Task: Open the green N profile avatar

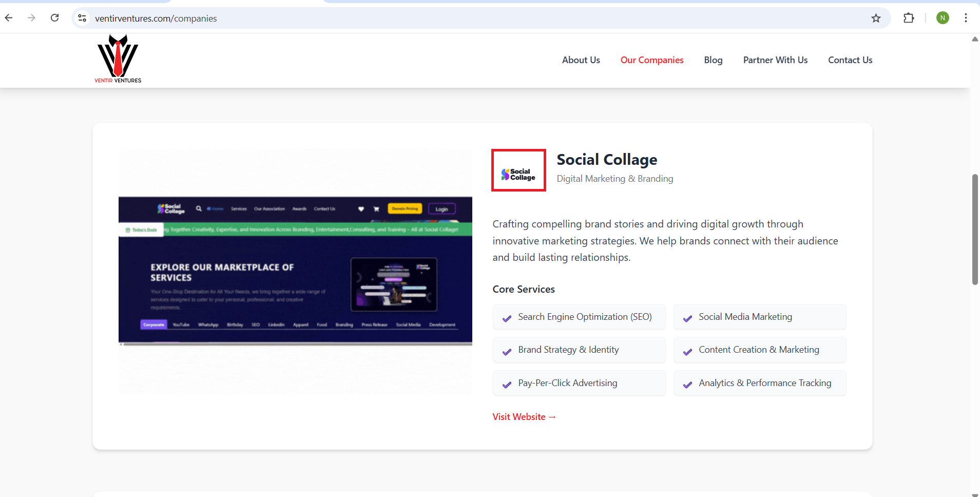Action: pyautogui.click(x=942, y=18)
